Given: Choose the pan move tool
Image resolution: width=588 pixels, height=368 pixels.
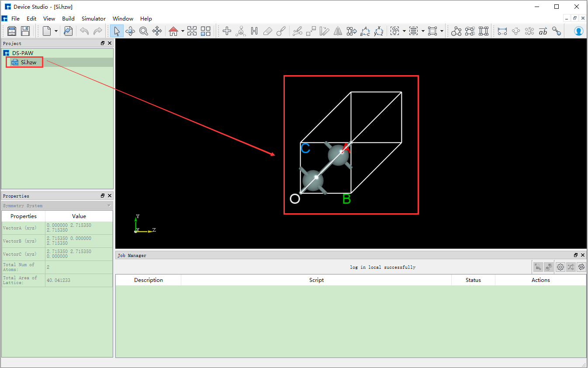Looking at the screenshot, I should (x=157, y=31).
